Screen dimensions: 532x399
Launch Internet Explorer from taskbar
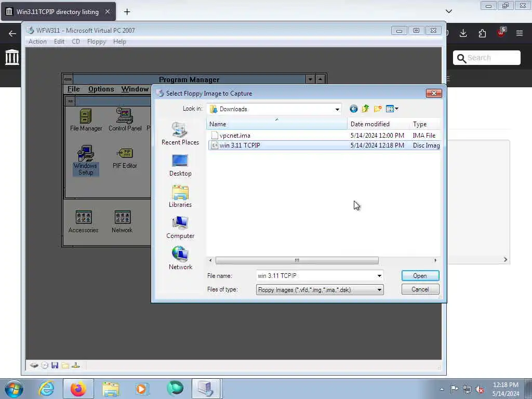point(46,389)
